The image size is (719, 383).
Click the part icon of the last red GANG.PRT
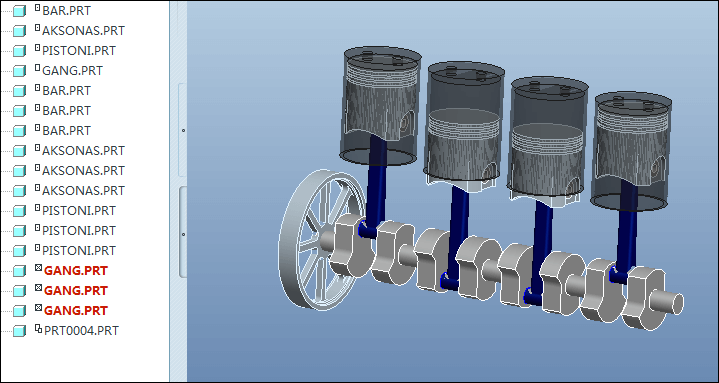tap(19, 311)
